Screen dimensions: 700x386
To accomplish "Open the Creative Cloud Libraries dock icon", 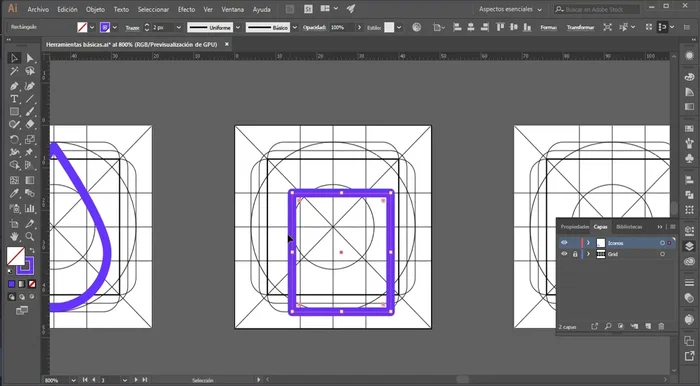I will click(689, 261).
